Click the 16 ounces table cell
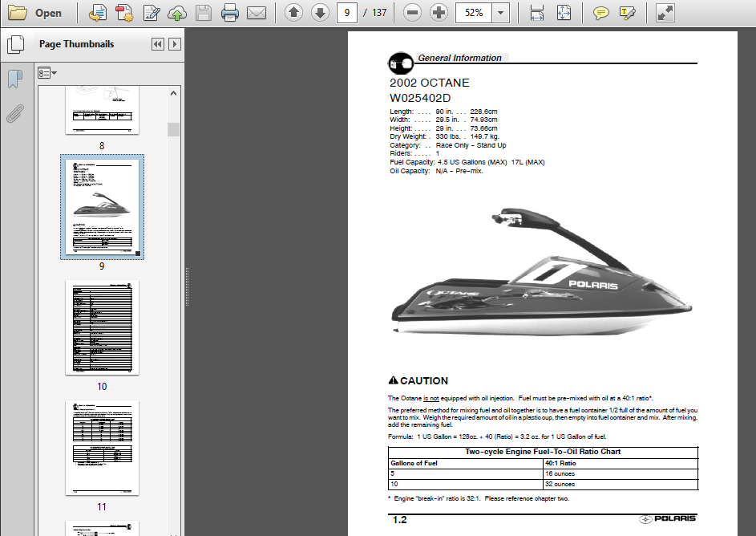 pyautogui.click(x=621, y=473)
